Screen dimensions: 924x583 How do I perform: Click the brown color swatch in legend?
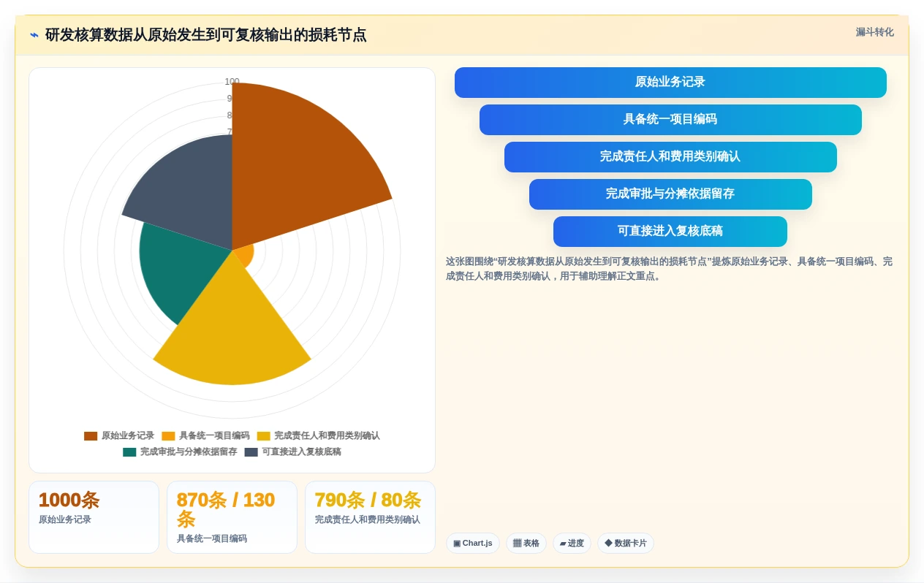tap(91, 436)
